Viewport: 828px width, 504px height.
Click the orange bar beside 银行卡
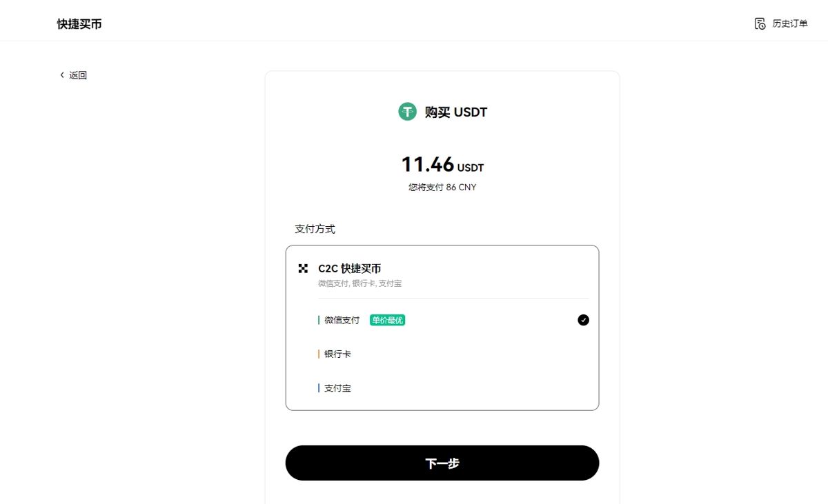tap(319, 354)
